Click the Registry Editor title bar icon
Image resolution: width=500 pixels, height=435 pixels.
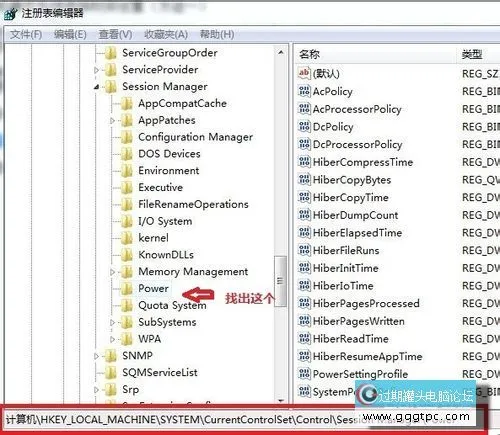pos(11,13)
